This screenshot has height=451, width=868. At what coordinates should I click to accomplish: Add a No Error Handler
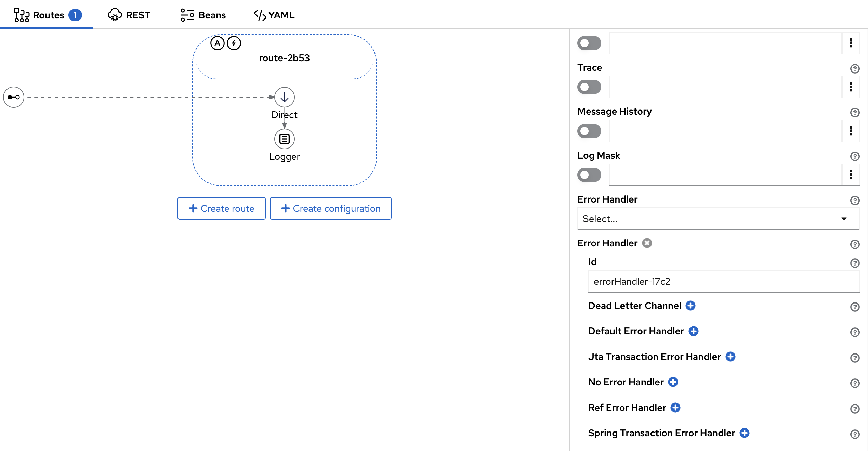point(673,382)
